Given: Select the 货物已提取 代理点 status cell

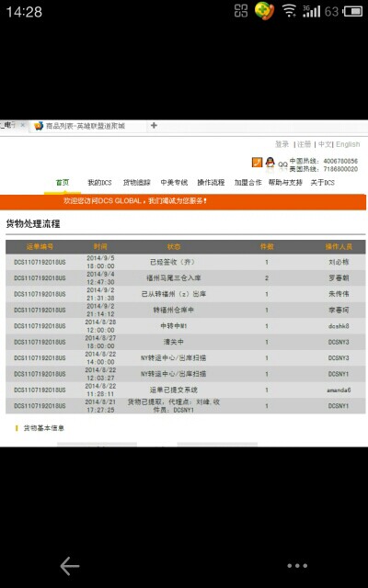Looking at the screenshot, I should coord(174,406).
